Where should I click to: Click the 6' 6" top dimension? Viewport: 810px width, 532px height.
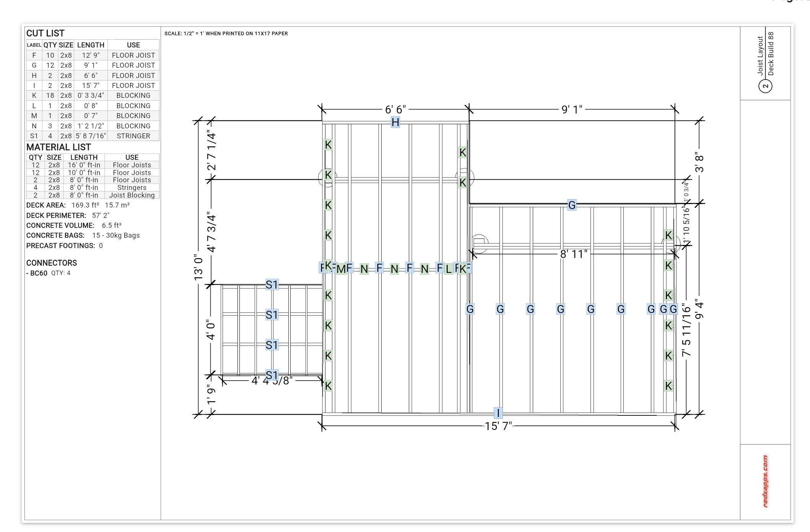[x=395, y=110]
